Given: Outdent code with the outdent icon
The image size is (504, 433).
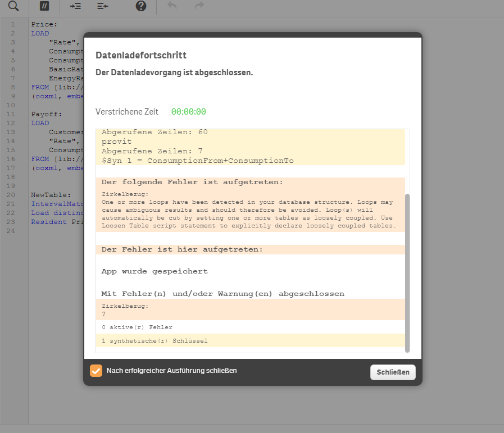Looking at the screenshot, I should point(103,6).
